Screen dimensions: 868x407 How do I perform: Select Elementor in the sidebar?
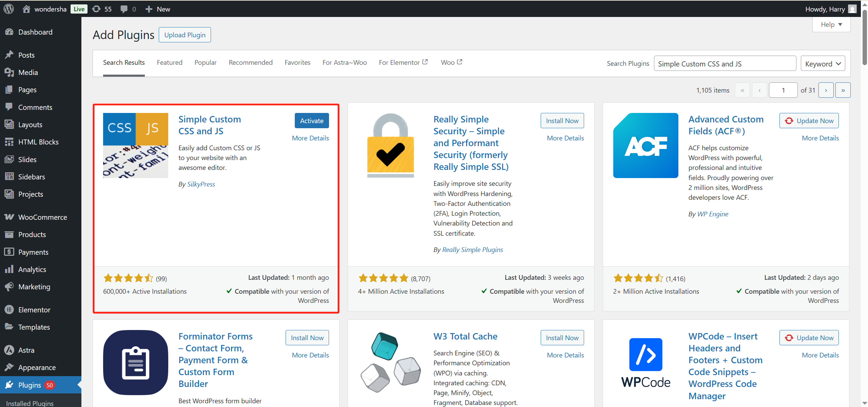[x=34, y=309]
